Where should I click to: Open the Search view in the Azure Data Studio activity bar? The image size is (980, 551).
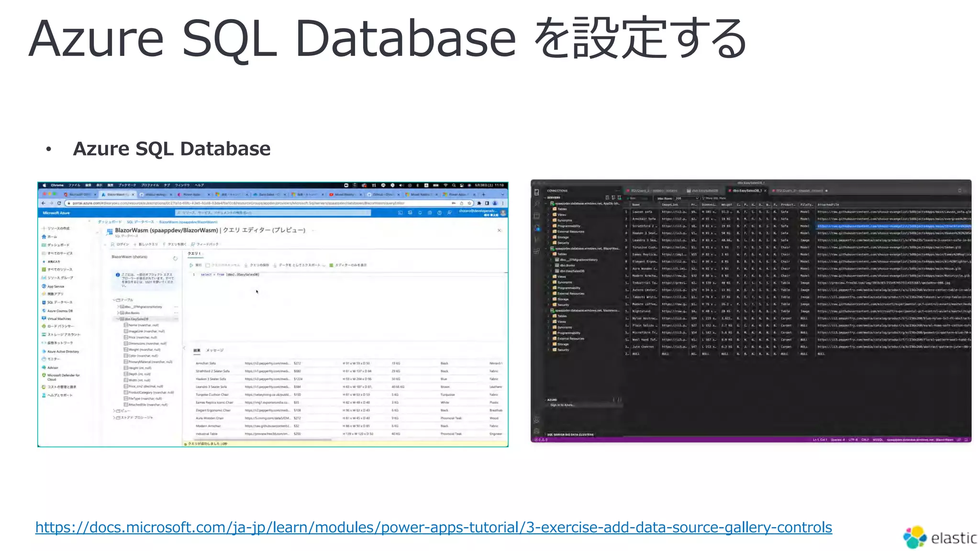537,204
